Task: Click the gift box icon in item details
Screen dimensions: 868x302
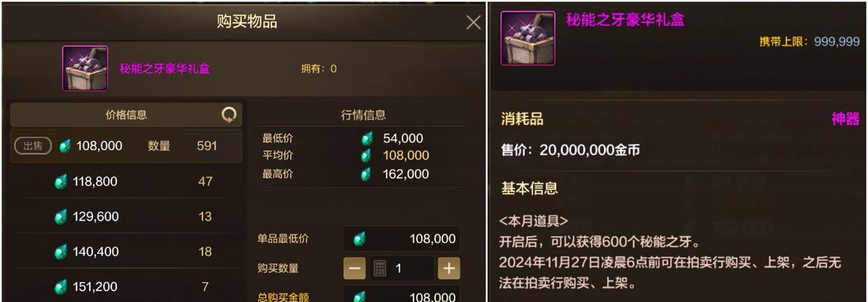Action: (528, 39)
